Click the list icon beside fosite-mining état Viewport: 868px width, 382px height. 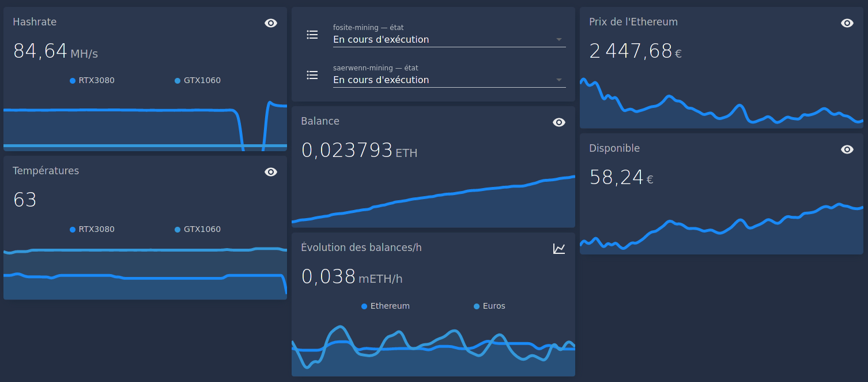tap(312, 35)
